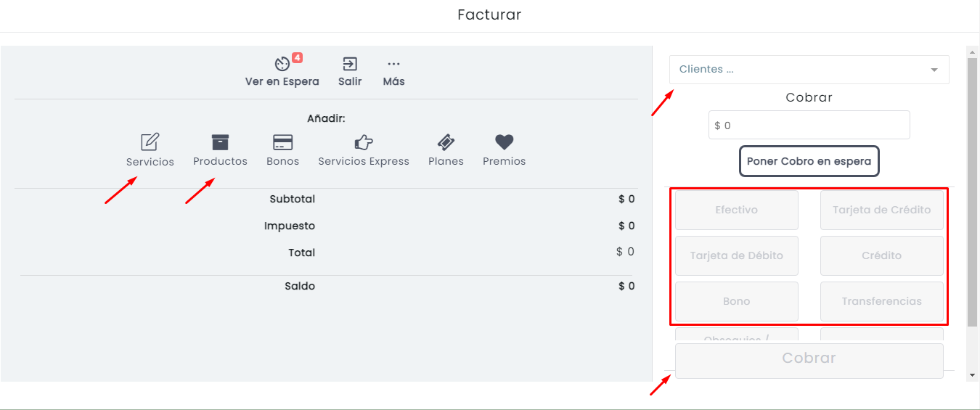Click the payment panel scrollbar down arrow
The height and width of the screenshot is (410, 980).
point(973,375)
